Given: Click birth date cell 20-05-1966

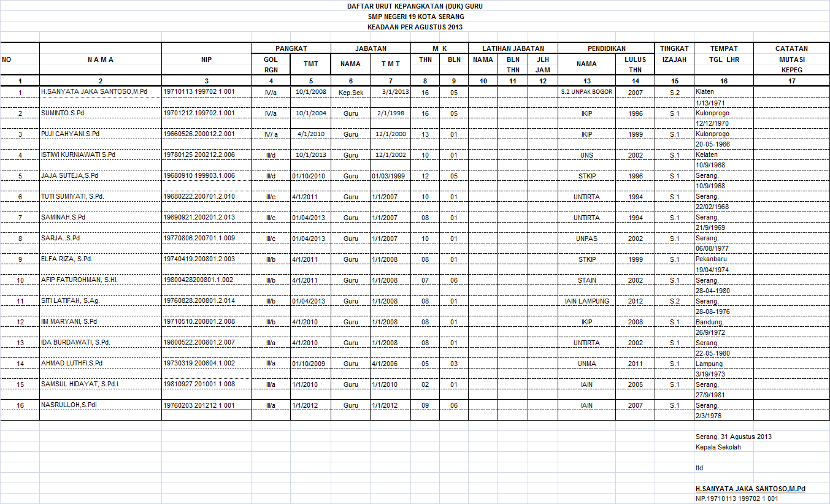Looking at the screenshot, I should (x=724, y=144).
